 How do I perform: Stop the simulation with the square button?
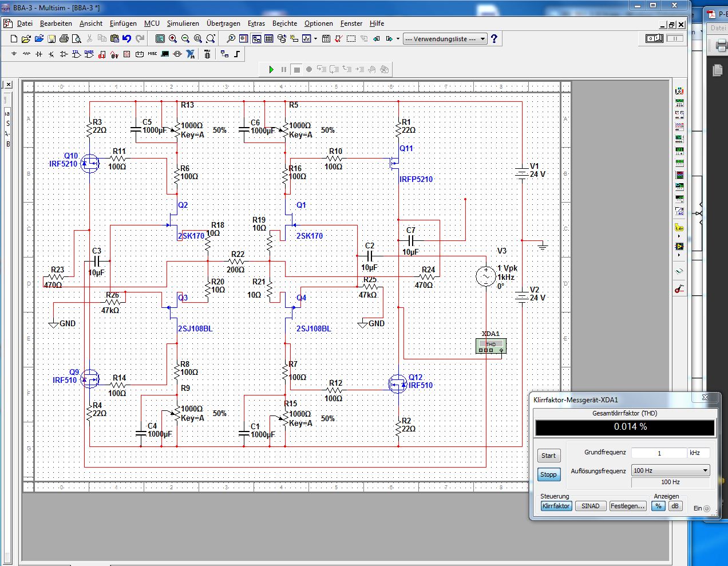point(296,69)
